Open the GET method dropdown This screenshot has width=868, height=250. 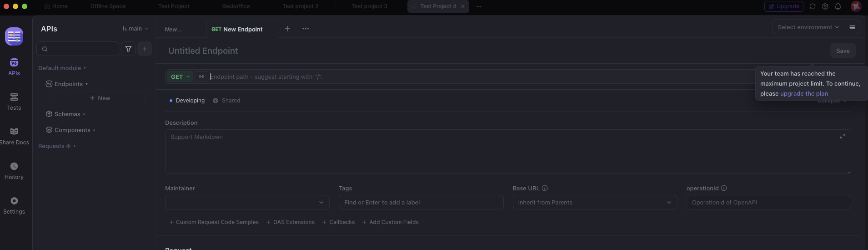(x=180, y=77)
